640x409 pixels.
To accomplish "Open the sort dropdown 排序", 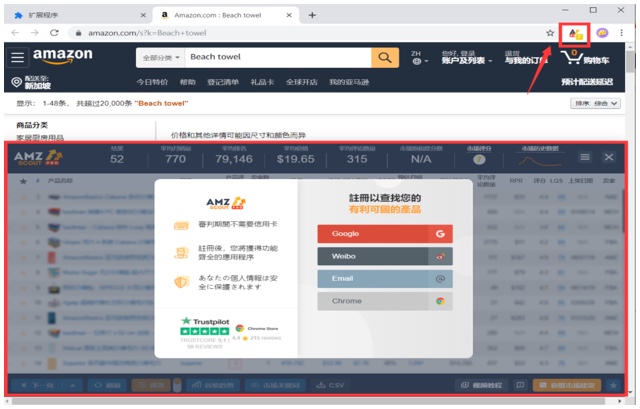I will (x=596, y=103).
